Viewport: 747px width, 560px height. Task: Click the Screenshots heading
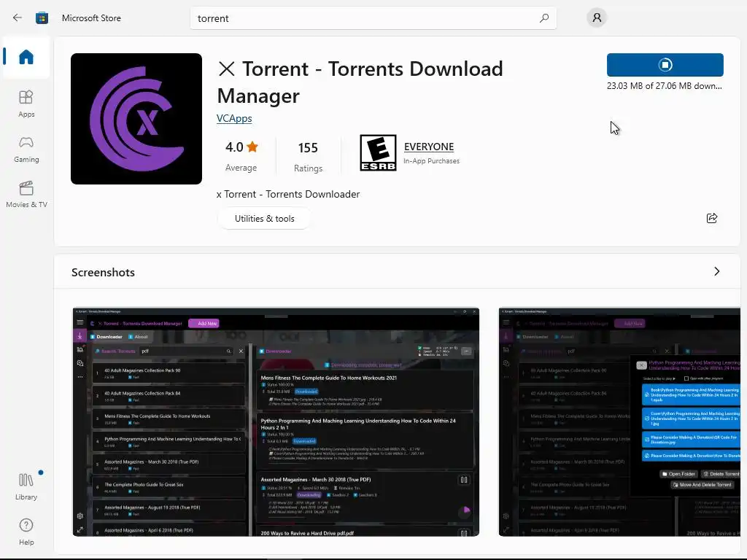click(103, 273)
